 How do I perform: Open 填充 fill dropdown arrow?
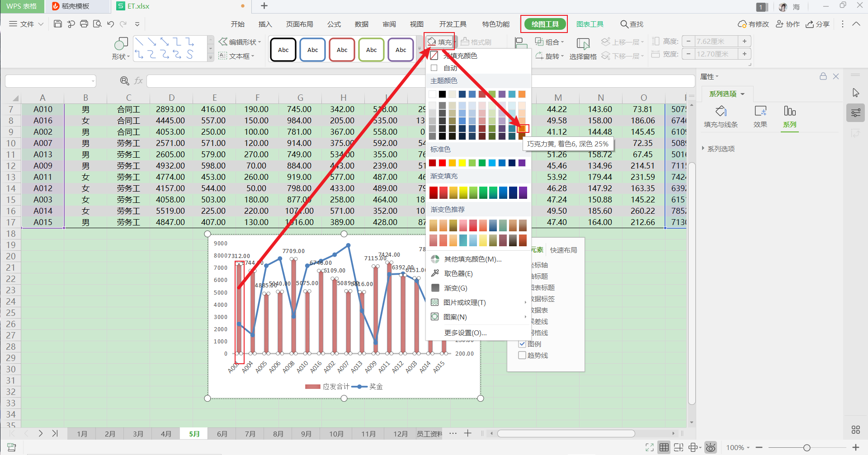point(455,42)
